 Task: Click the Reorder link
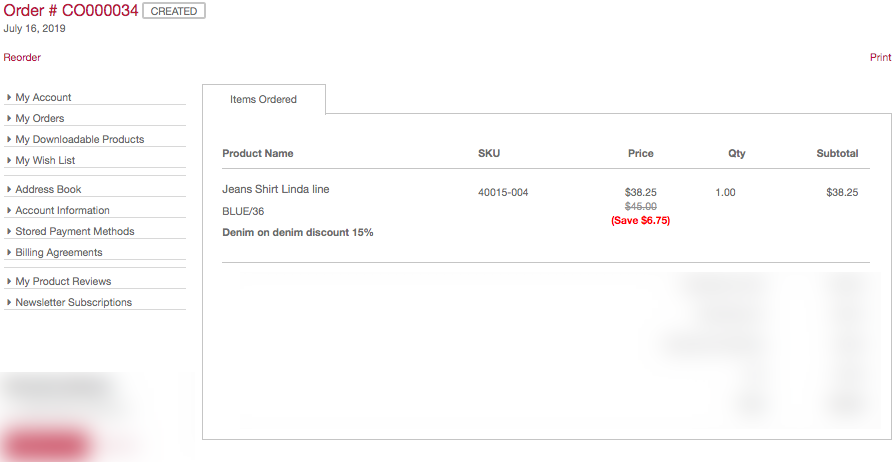pos(22,58)
